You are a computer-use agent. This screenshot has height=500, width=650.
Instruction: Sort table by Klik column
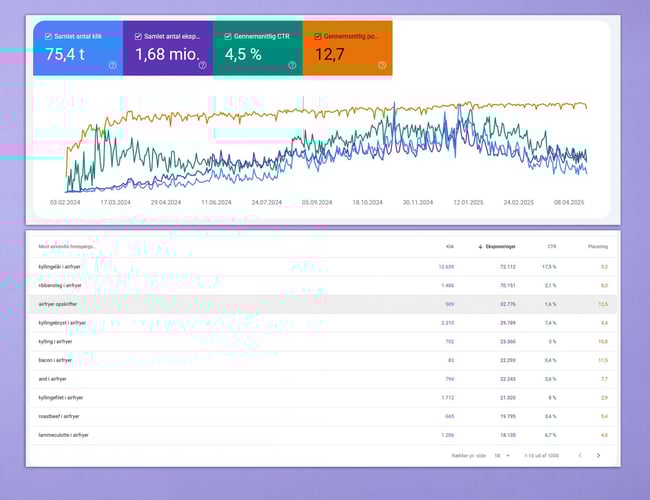point(449,245)
